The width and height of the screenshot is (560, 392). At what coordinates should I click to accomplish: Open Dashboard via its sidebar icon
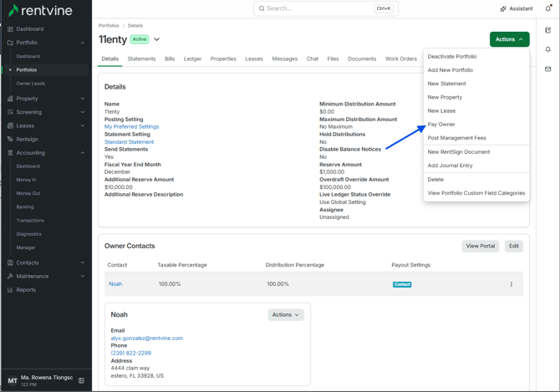[x=10, y=29]
